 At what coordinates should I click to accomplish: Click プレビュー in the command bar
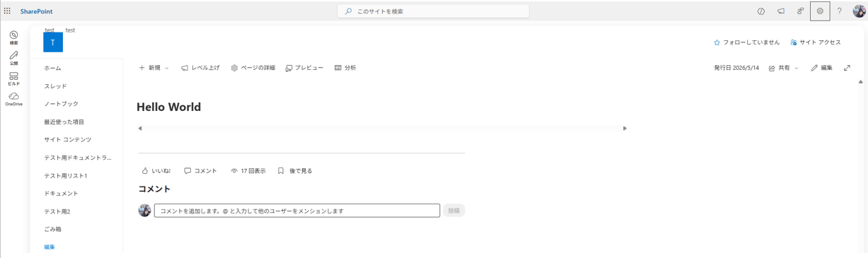(304, 68)
